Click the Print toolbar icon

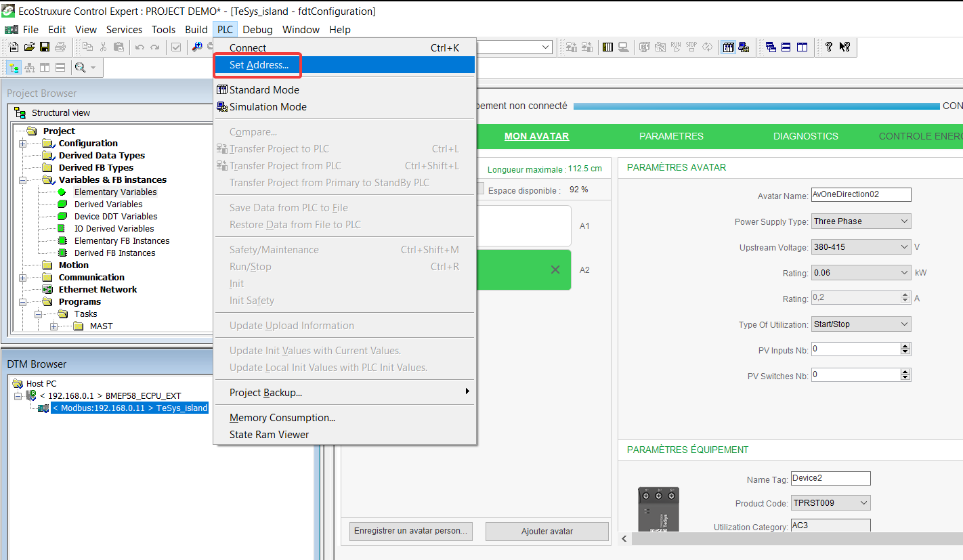coord(60,47)
